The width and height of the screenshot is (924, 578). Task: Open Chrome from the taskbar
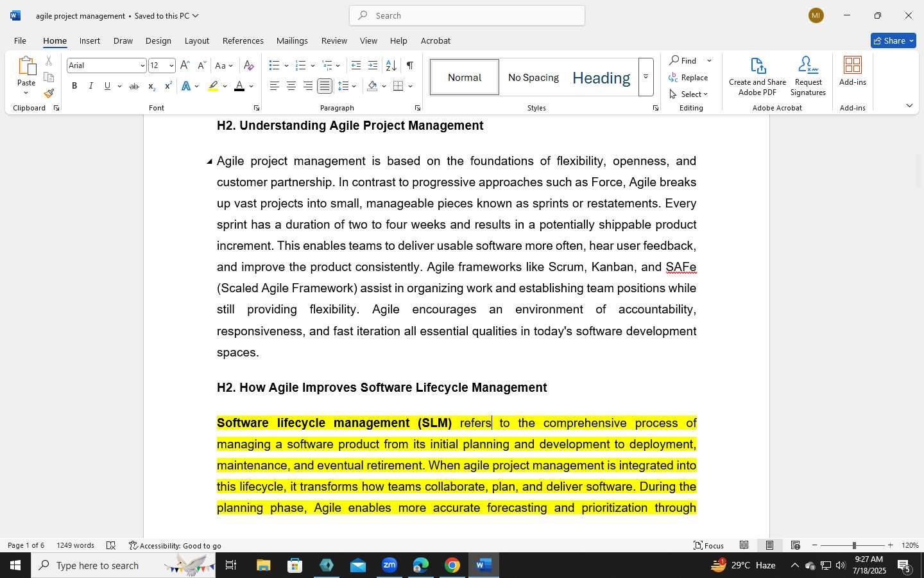[452, 565]
